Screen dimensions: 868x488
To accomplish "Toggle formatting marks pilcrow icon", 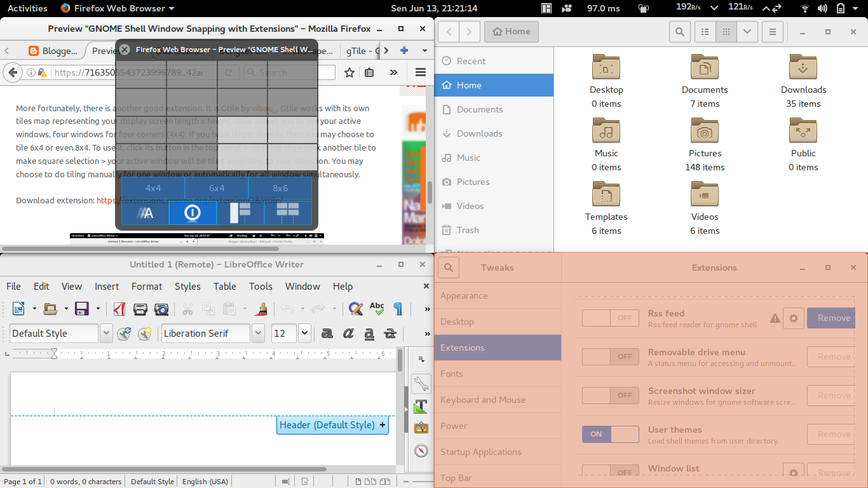I will click(x=398, y=309).
